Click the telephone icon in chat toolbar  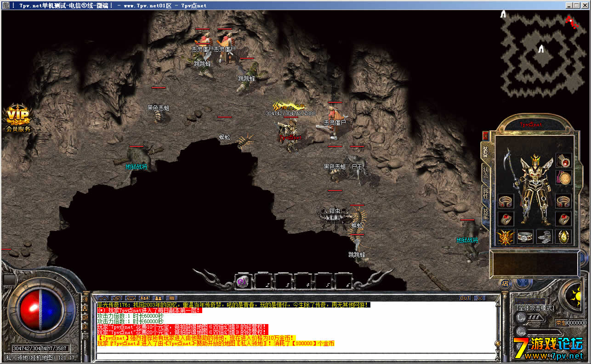pos(131,298)
